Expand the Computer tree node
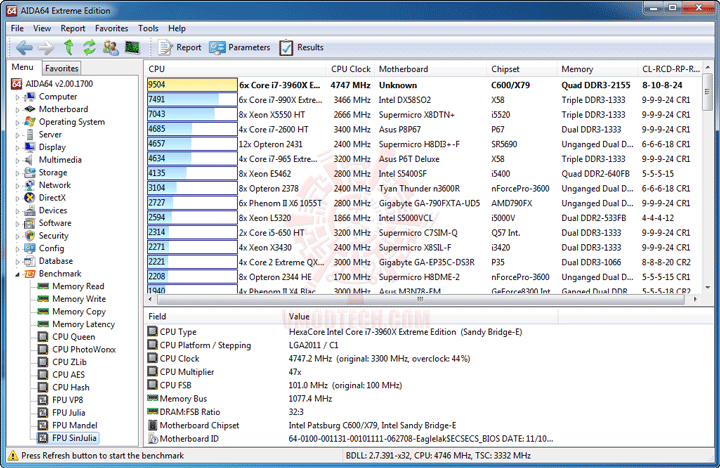 [17, 97]
